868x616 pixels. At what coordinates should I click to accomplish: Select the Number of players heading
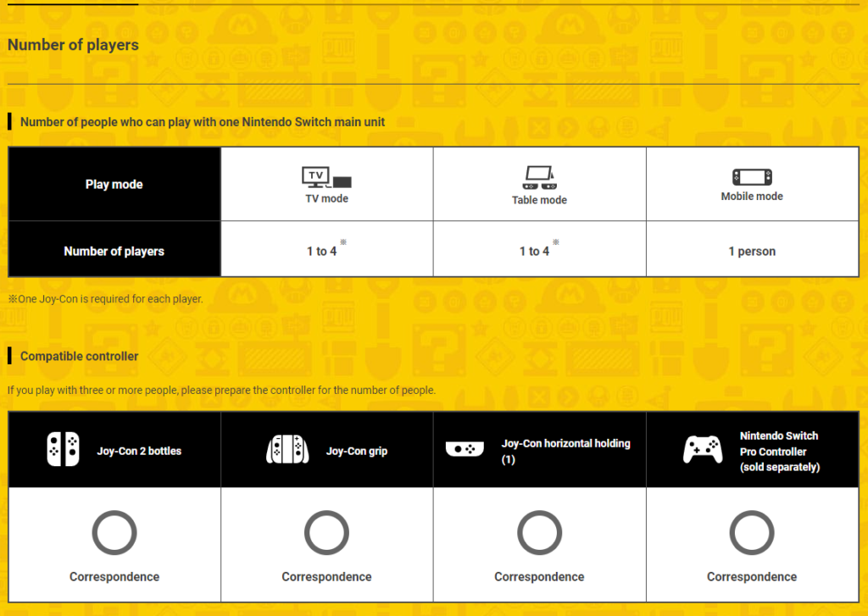[x=73, y=45]
